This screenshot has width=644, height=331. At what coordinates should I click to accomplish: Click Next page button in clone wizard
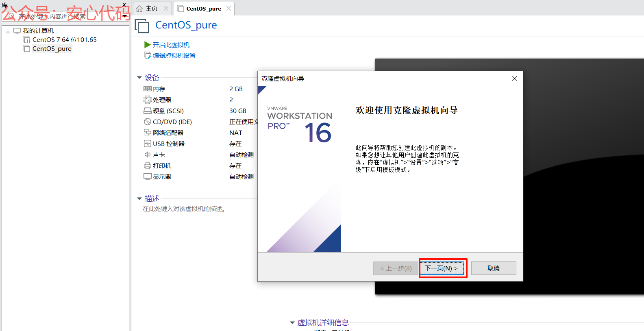click(443, 268)
